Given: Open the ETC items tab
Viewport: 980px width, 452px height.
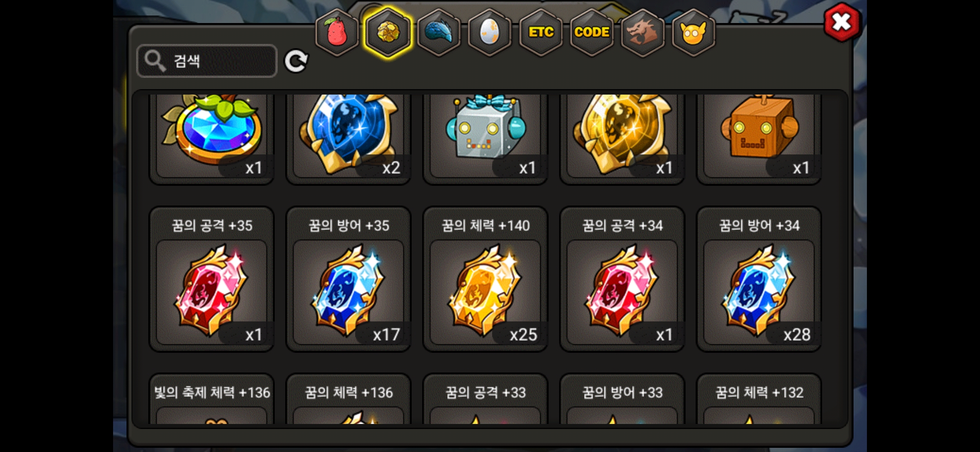Looking at the screenshot, I should [x=541, y=32].
